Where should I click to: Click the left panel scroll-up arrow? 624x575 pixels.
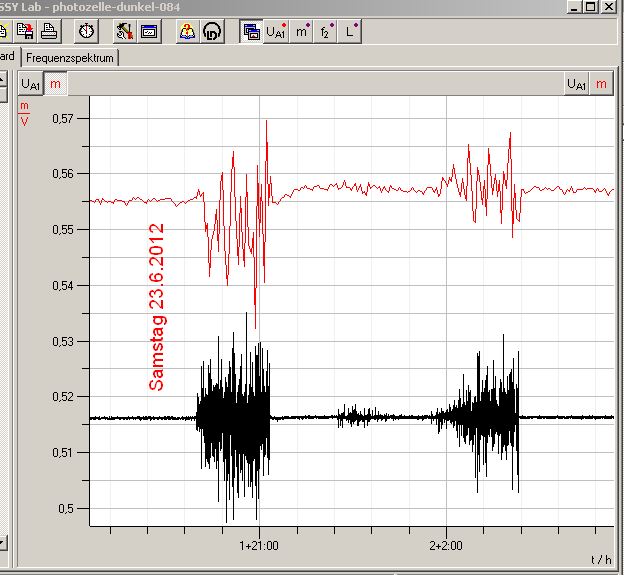pyautogui.click(x=2, y=79)
